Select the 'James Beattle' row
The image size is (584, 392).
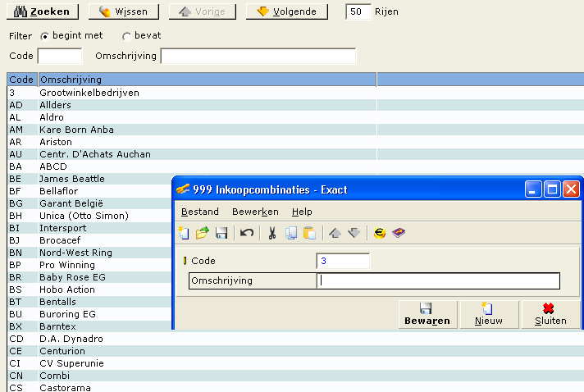89,179
